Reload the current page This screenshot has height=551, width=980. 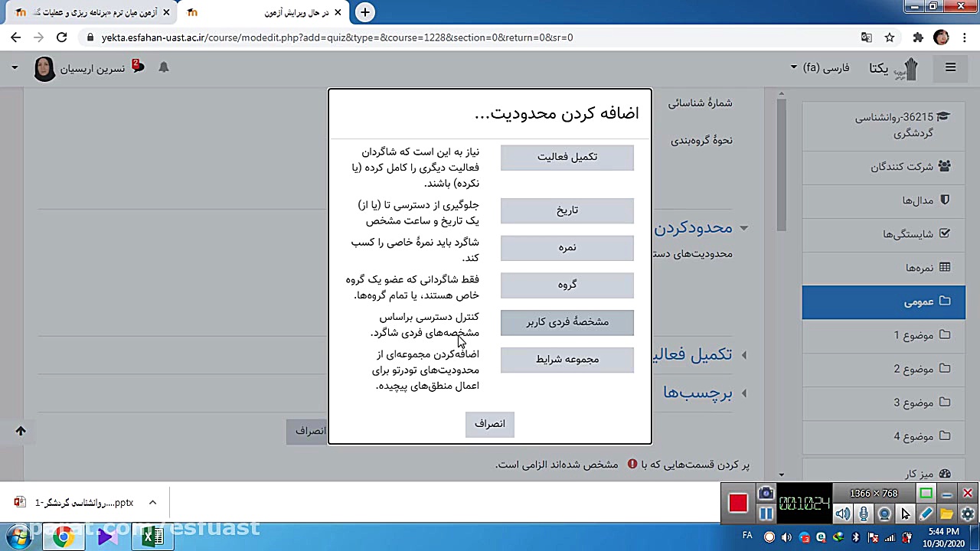tap(62, 37)
